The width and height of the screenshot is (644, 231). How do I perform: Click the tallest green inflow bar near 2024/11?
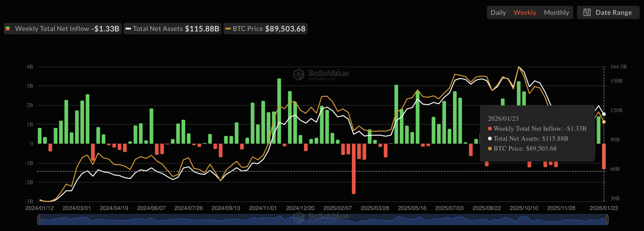[279, 111]
